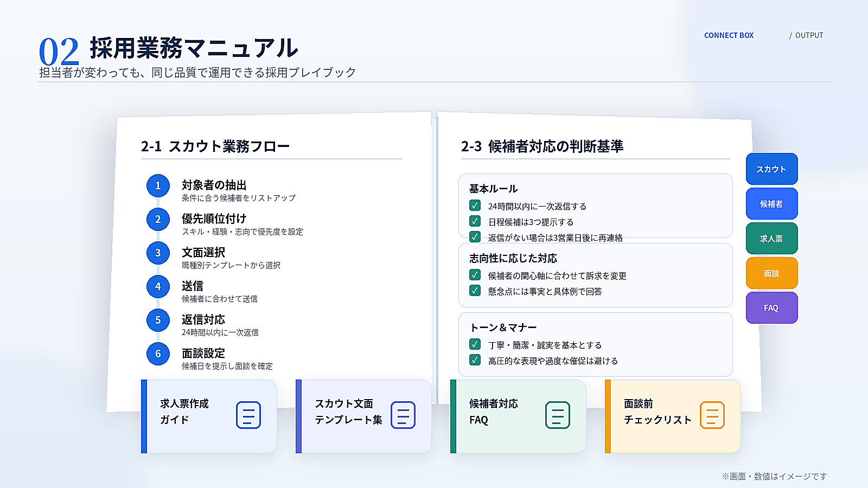Select step 1 circle for 対象者の抽出
The height and width of the screenshot is (488, 868).
click(x=158, y=185)
